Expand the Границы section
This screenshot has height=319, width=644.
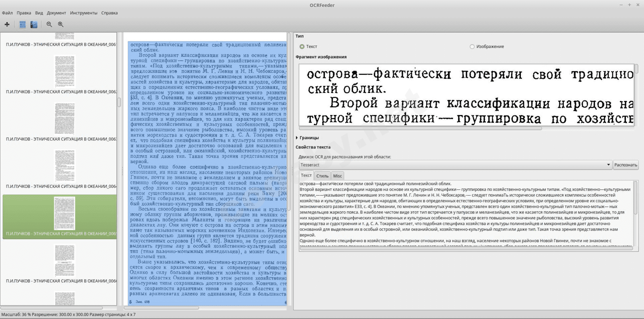308,138
